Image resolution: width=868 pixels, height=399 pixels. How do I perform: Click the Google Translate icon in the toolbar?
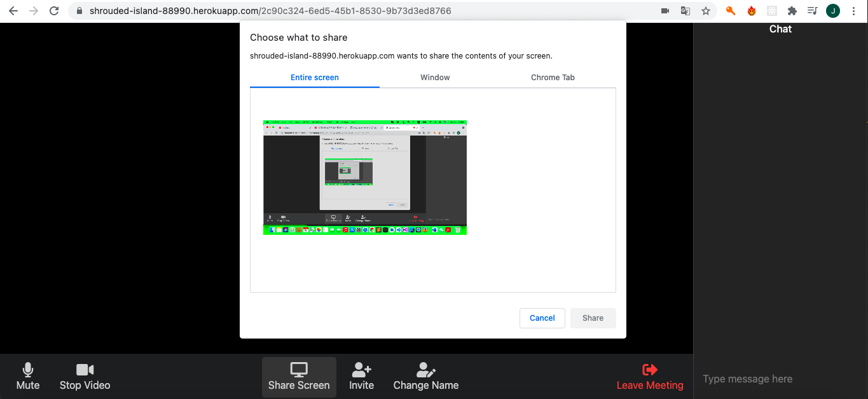684,10
